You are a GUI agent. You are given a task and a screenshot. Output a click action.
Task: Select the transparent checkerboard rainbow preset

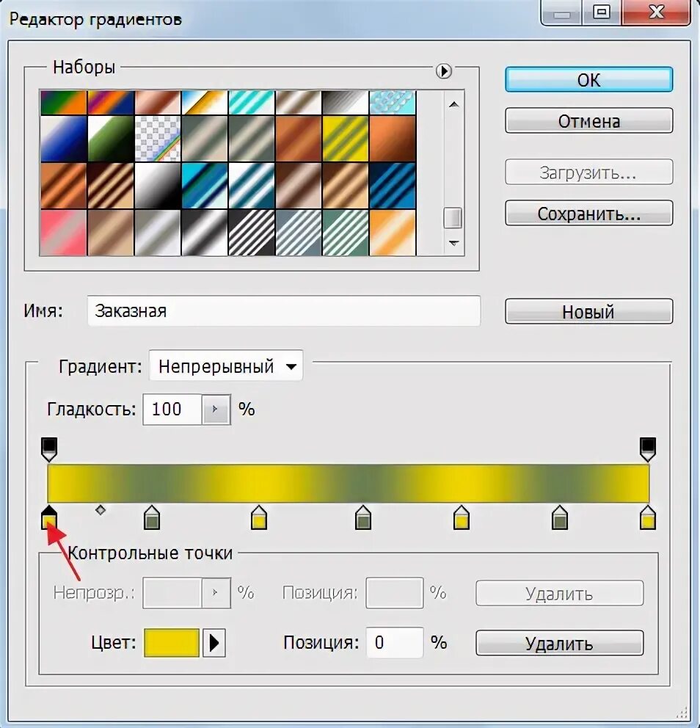[158, 139]
